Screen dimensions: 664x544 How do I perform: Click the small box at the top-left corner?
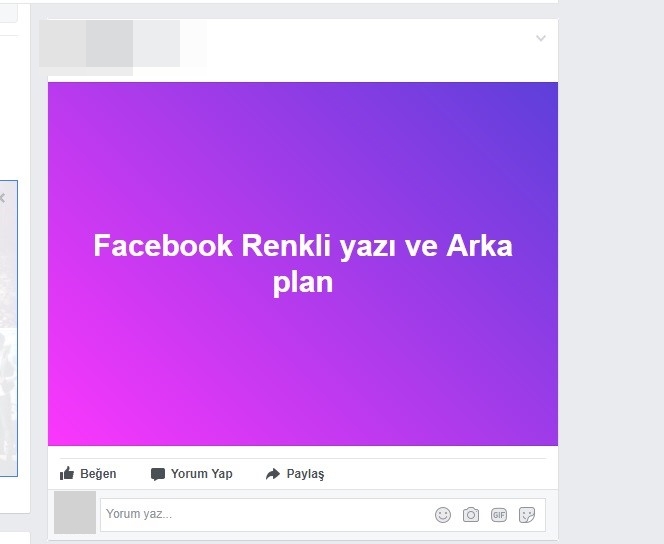tap(8, 14)
